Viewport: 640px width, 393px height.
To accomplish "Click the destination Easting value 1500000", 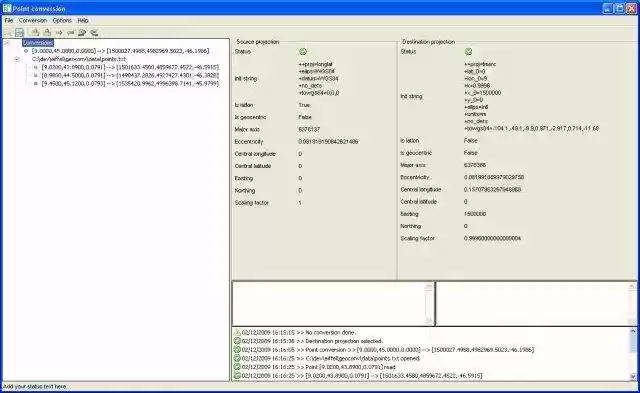I will click(475, 214).
